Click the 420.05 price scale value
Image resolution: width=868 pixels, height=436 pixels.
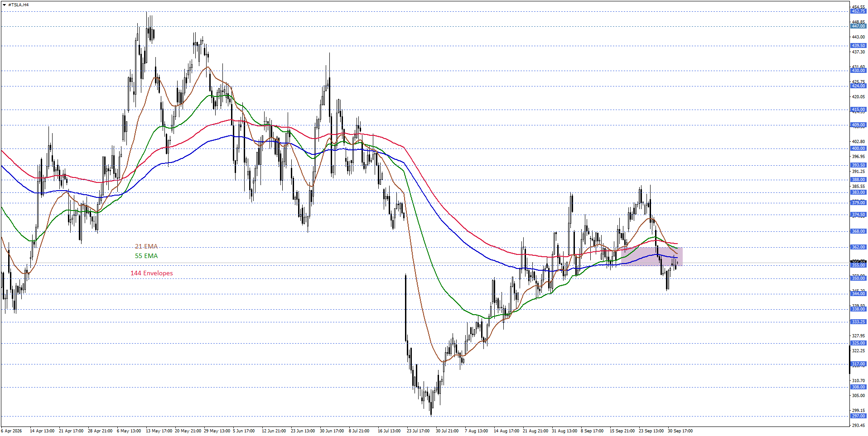(x=858, y=97)
